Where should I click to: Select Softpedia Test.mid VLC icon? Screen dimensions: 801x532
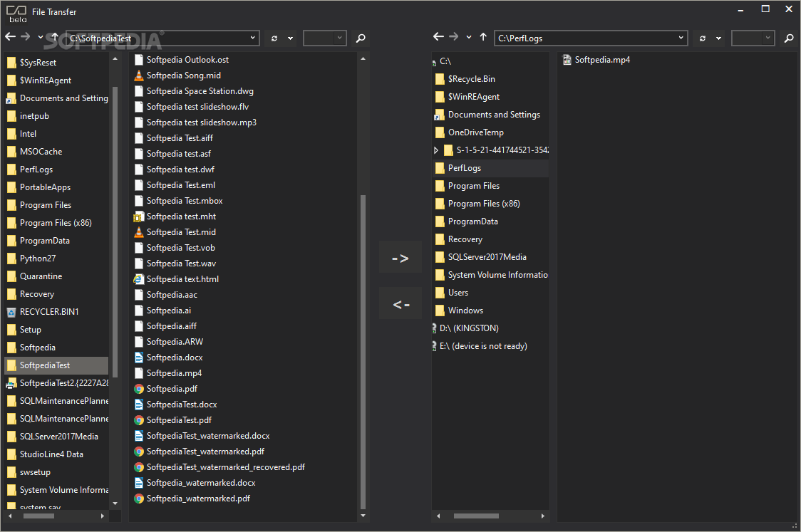point(138,232)
